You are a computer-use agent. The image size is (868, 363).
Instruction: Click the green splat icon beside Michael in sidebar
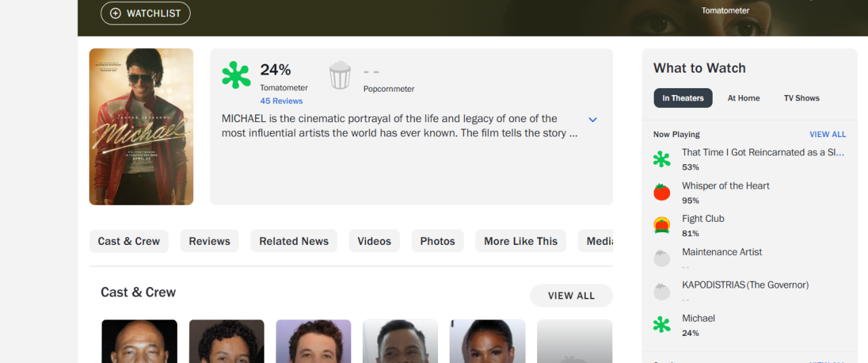[x=661, y=325]
